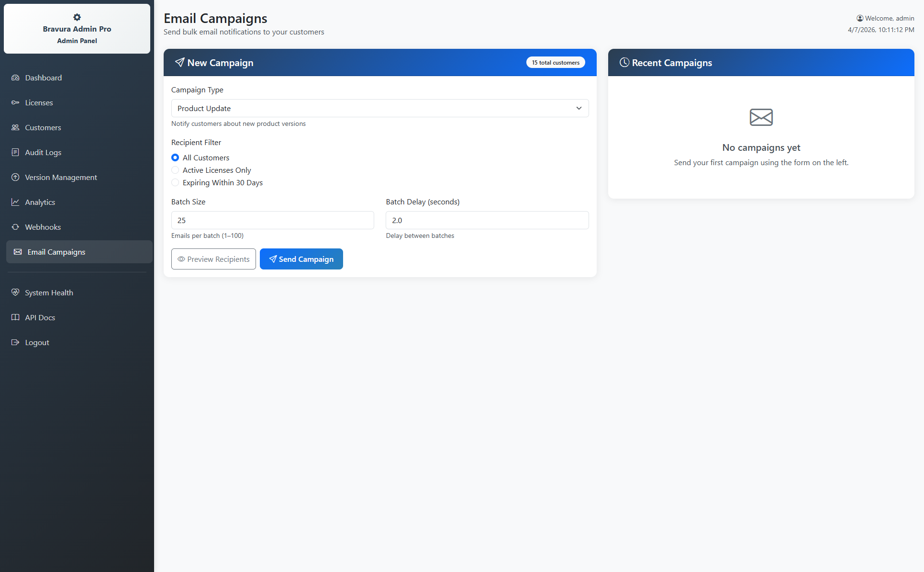Viewport: 924px width, 572px height.
Task: Click the Audit Logs journal icon
Action: pyautogui.click(x=15, y=152)
